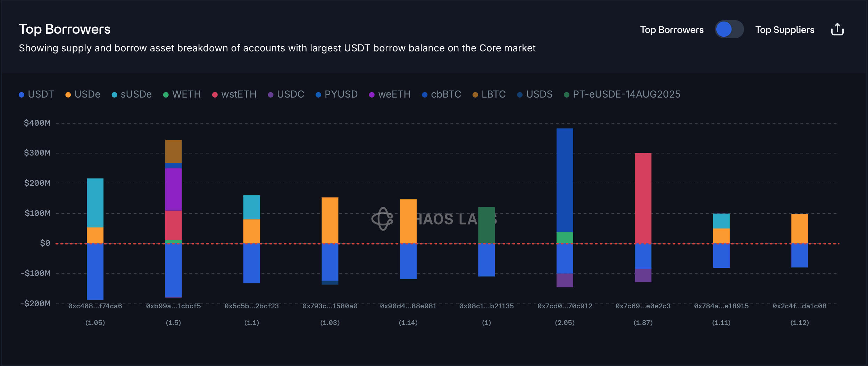
Task: Toggle USDT legend series visibility
Action: (36, 94)
